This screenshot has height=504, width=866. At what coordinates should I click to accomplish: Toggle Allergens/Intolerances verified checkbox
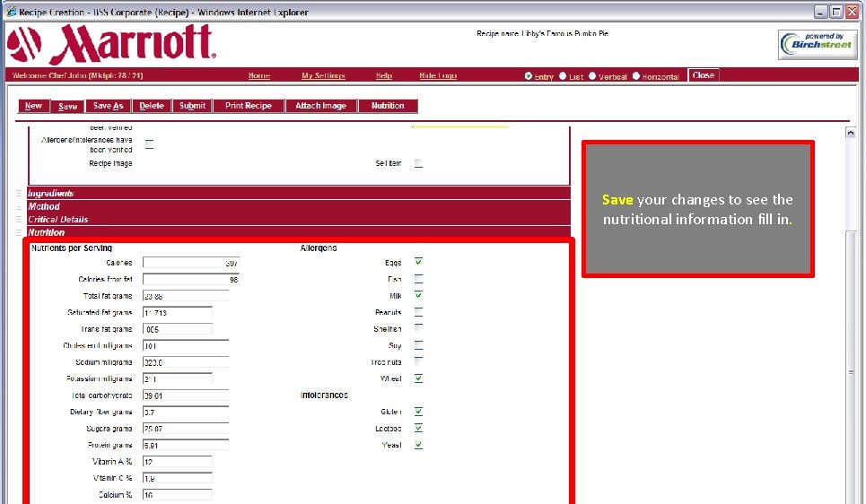tap(149, 144)
